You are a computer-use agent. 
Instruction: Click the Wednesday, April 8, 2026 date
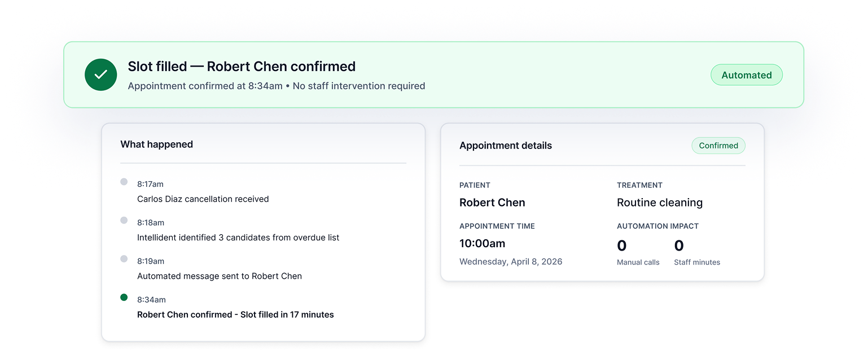(511, 262)
